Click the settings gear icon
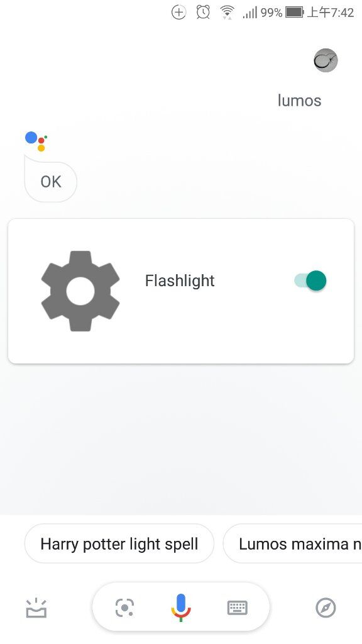 coord(80,291)
